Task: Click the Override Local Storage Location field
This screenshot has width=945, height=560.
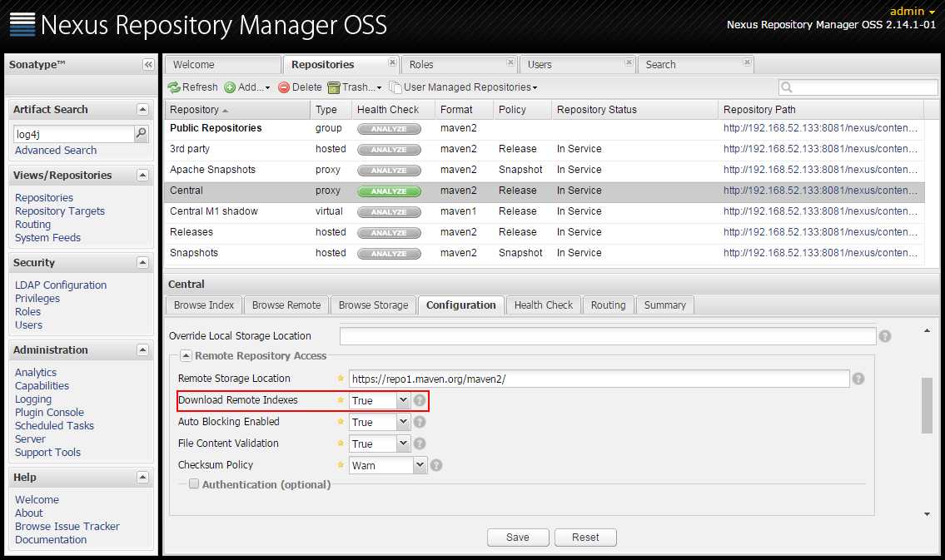Action: click(x=608, y=336)
